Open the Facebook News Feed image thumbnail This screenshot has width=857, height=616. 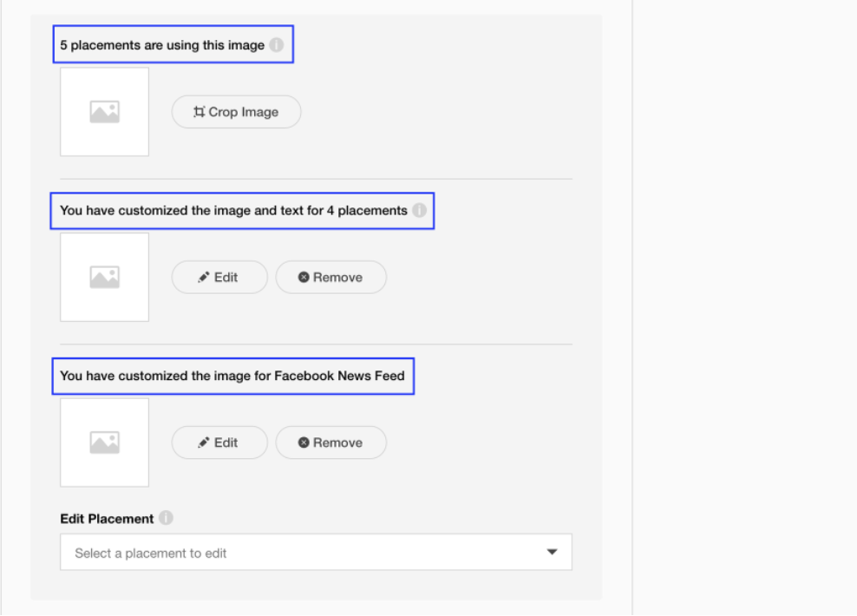pos(104,442)
